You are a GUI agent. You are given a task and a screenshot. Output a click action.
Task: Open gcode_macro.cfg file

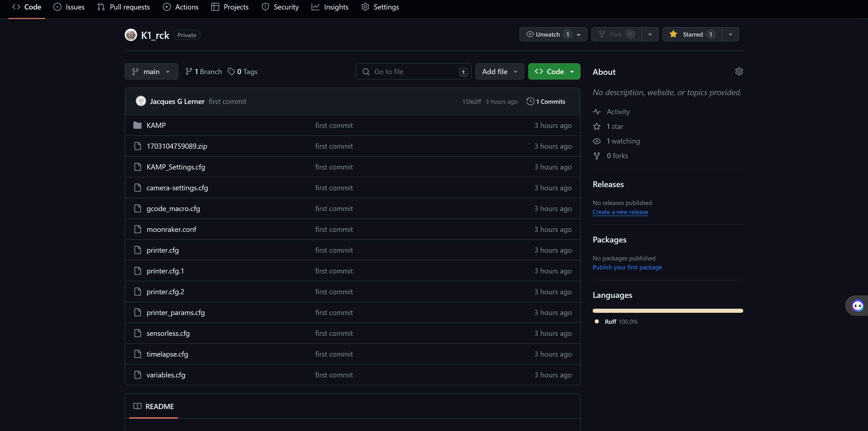[x=173, y=209]
